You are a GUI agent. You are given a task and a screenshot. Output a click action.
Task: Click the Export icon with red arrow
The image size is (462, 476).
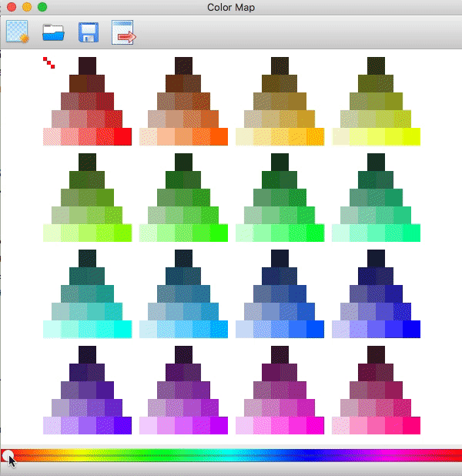pos(123,32)
